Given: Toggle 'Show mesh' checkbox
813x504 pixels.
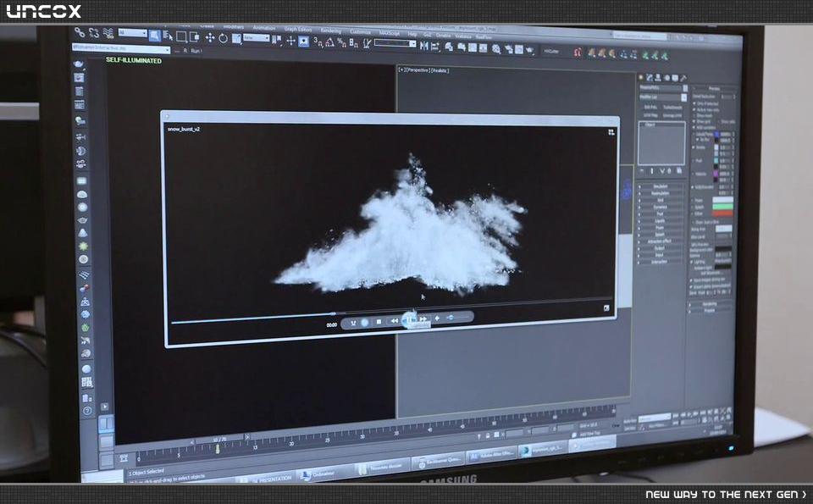Looking at the screenshot, I should coord(694,116).
